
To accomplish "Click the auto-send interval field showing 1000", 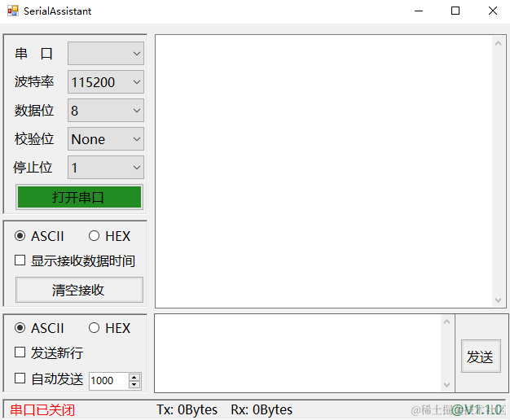I will pos(109,381).
